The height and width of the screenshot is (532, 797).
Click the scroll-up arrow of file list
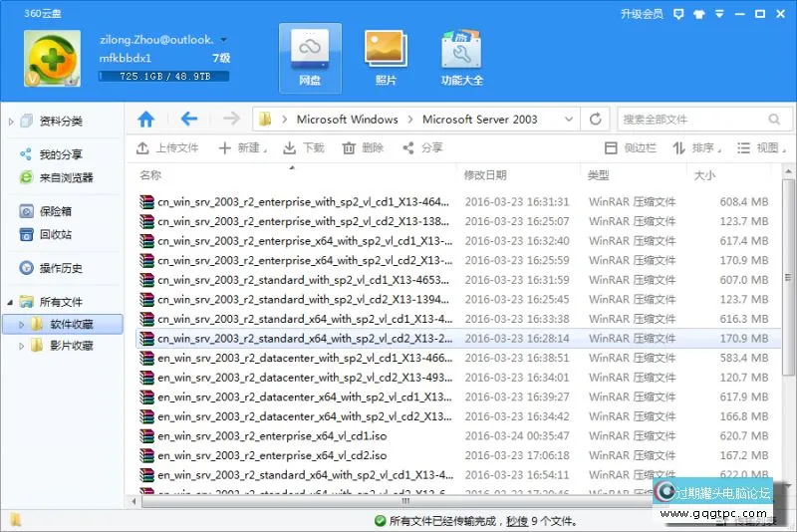[x=788, y=170]
